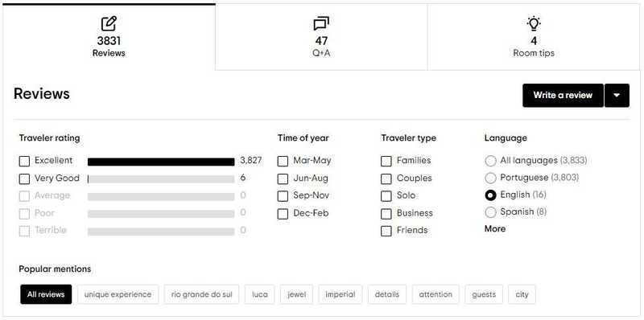Viewport: 644px width, 320px height.
Task: Expand More languages list
Action: coord(495,229)
